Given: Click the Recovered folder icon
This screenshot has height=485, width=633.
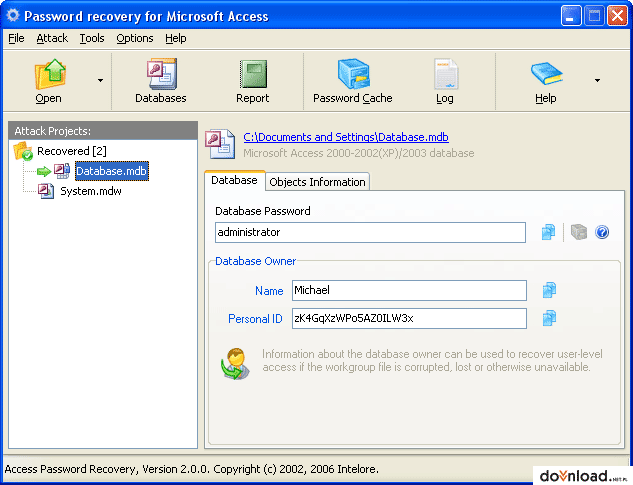Looking at the screenshot, I should [23, 151].
